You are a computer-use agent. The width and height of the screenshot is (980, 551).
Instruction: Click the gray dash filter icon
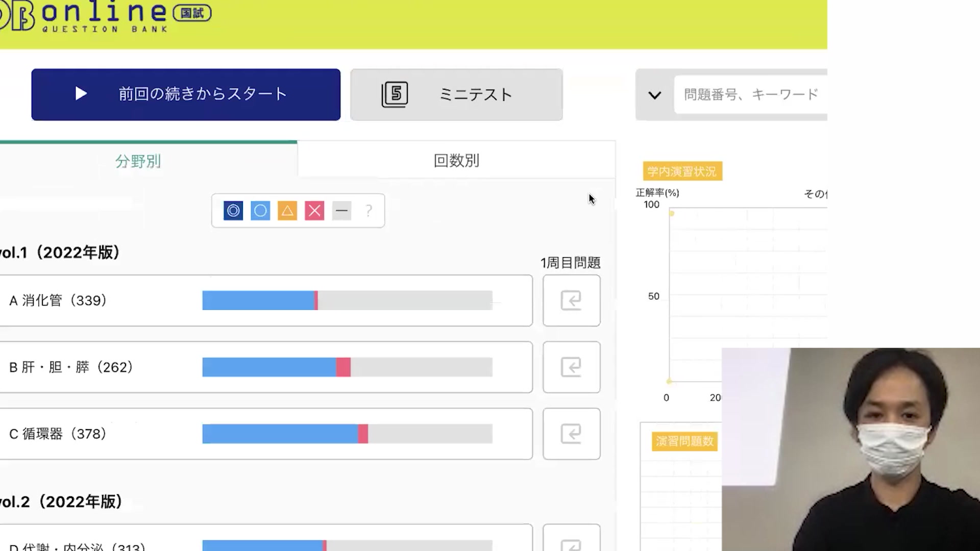(x=341, y=211)
